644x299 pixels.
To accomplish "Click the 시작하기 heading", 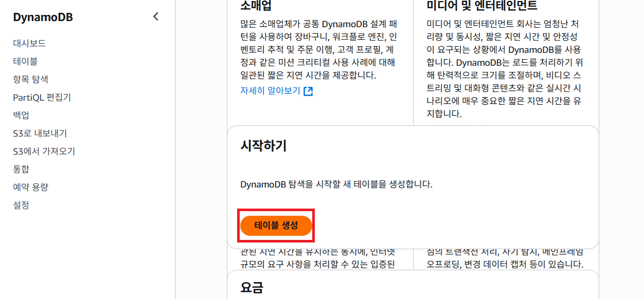I will click(263, 146).
